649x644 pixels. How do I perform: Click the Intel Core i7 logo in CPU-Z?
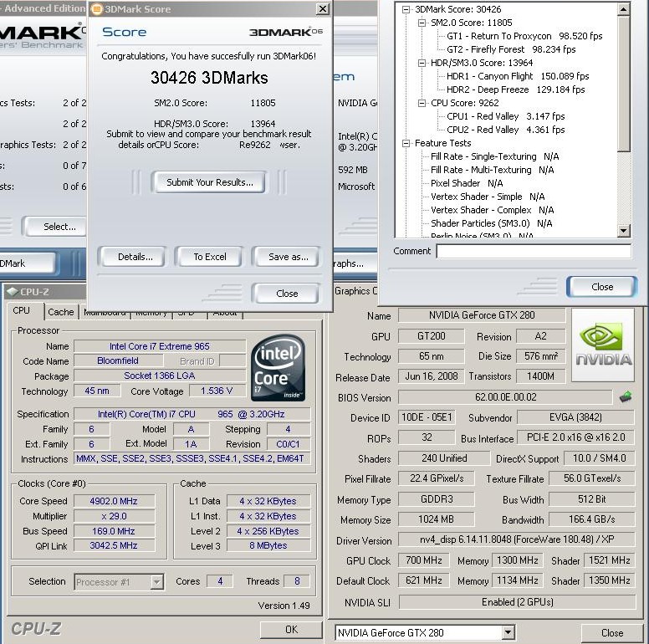[x=279, y=367]
